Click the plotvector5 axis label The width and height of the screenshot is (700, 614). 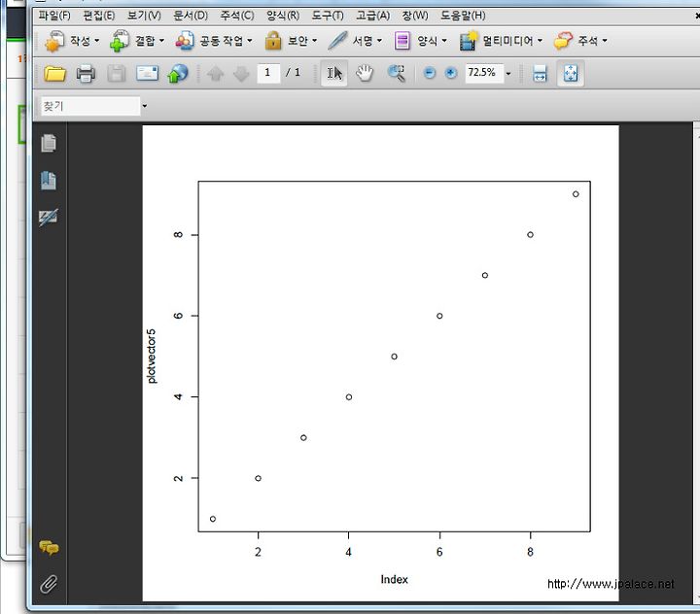[x=152, y=357]
